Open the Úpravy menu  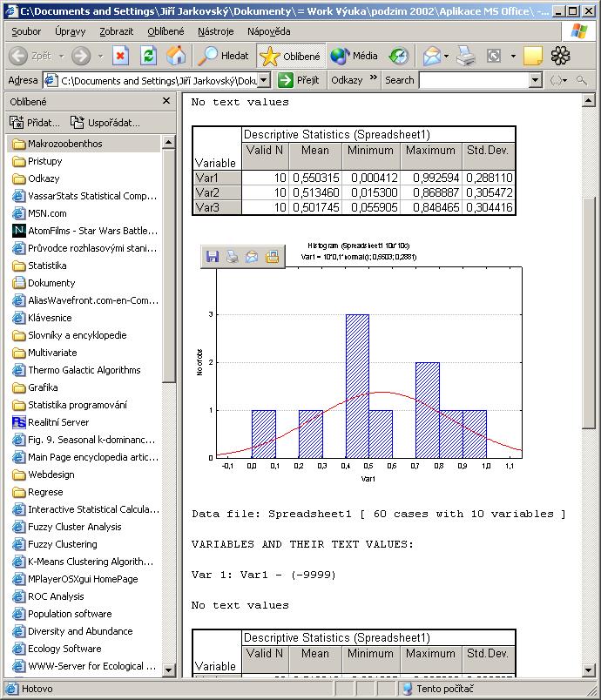pos(70,31)
